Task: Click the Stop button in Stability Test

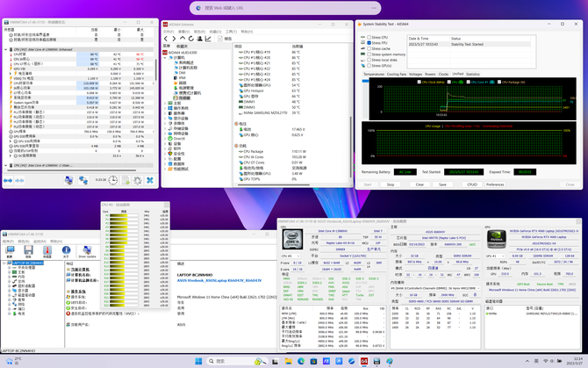Action: 391,184
